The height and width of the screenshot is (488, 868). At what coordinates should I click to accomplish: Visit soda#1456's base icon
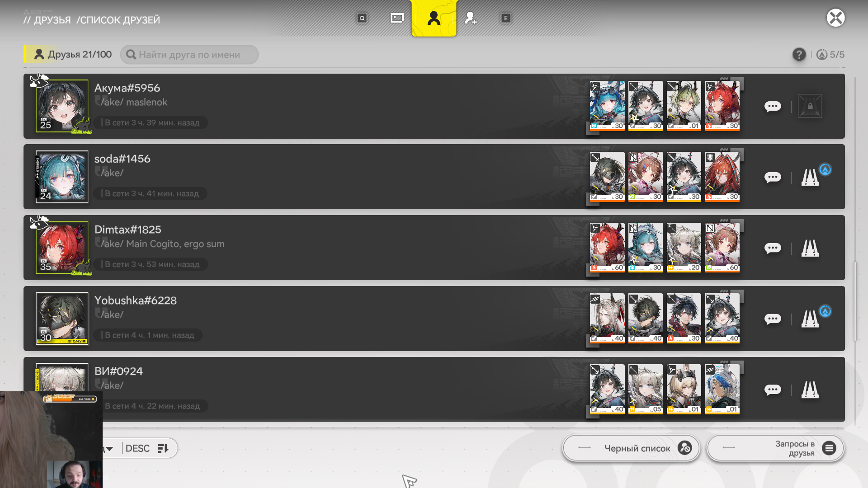click(810, 177)
